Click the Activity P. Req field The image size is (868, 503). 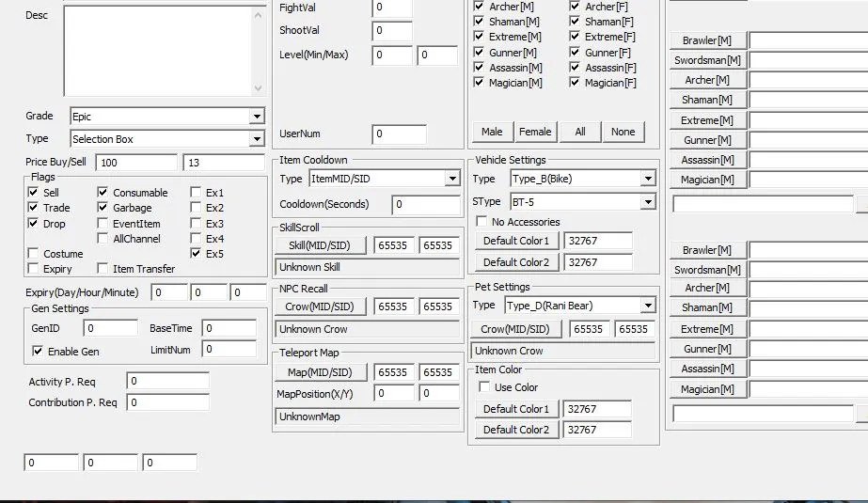167,382
